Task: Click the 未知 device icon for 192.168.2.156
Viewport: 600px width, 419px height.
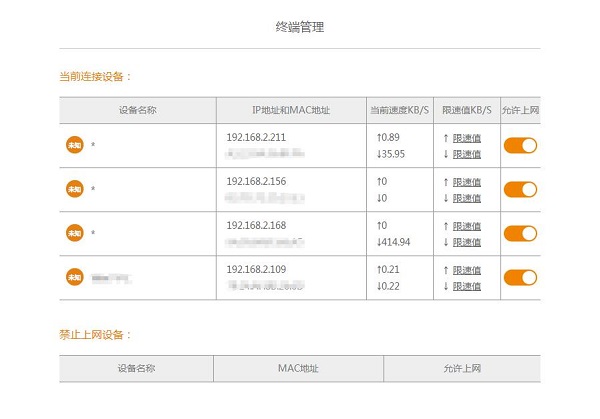Action: [74, 189]
